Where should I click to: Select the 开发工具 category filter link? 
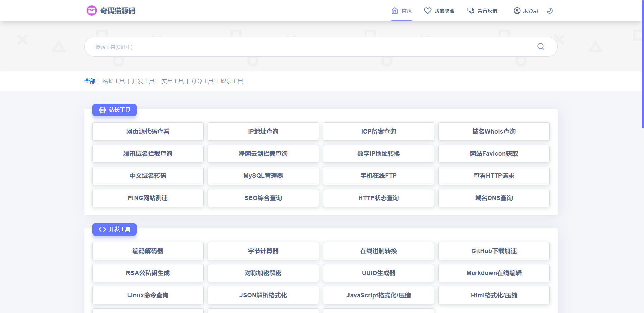pyautogui.click(x=143, y=81)
